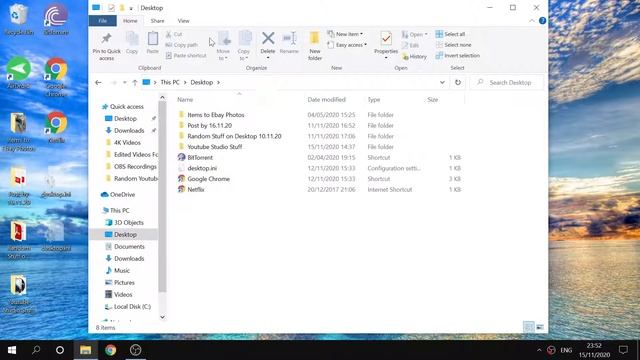
Task: Collapse the ribbon chevron
Action: click(531, 21)
